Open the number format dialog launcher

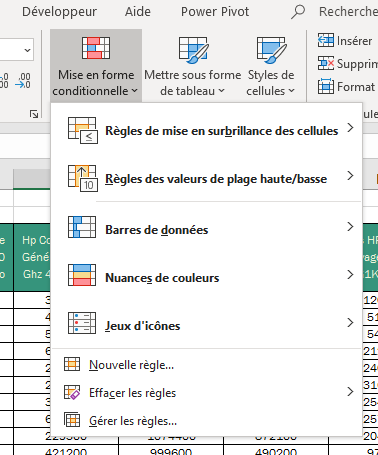[34, 114]
